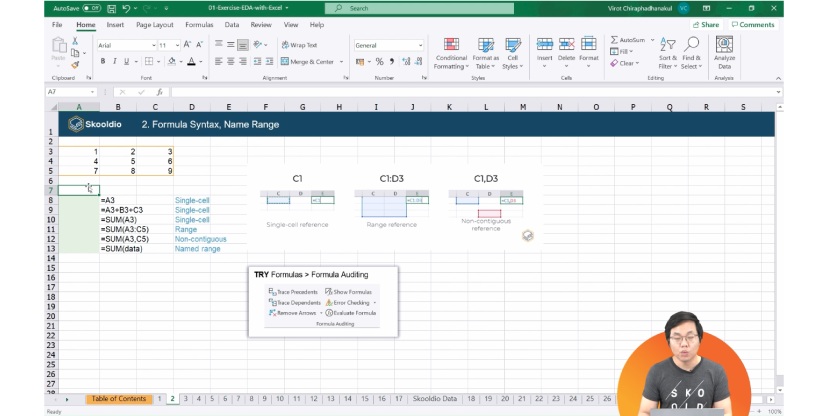Apply Percent Style

379,62
